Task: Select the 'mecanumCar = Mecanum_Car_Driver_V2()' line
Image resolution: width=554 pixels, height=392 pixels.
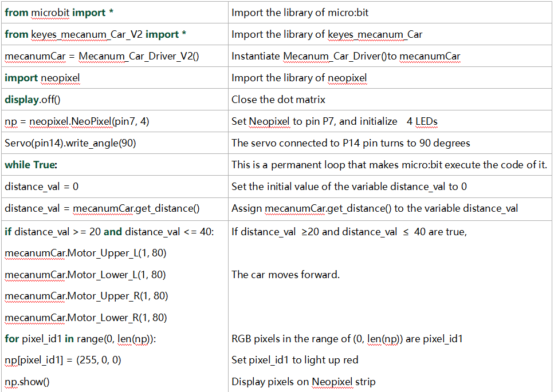Action: pos(102,56)
